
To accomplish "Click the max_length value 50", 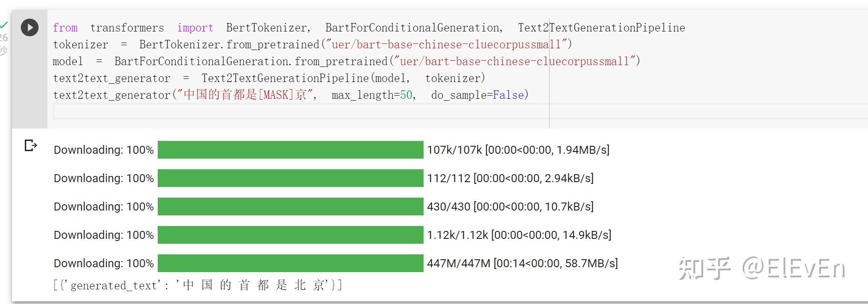I will point(406,95).
